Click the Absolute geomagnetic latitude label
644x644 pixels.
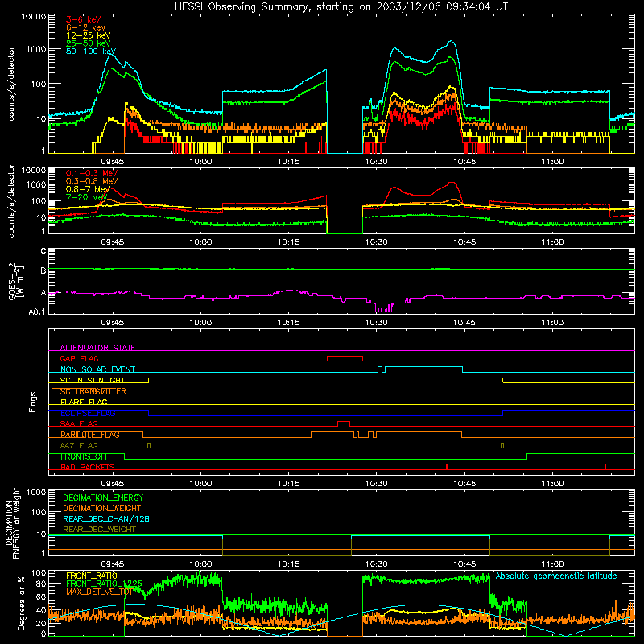(x=556, y=576)
